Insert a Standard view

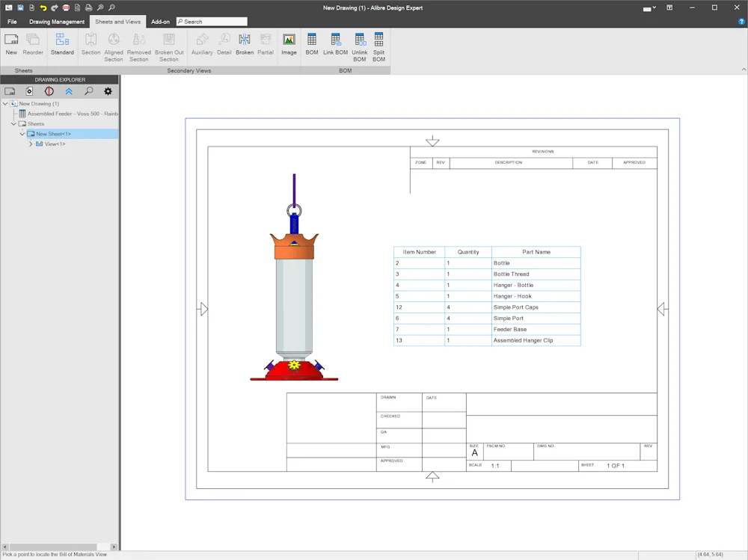click(x=62, y=44)
